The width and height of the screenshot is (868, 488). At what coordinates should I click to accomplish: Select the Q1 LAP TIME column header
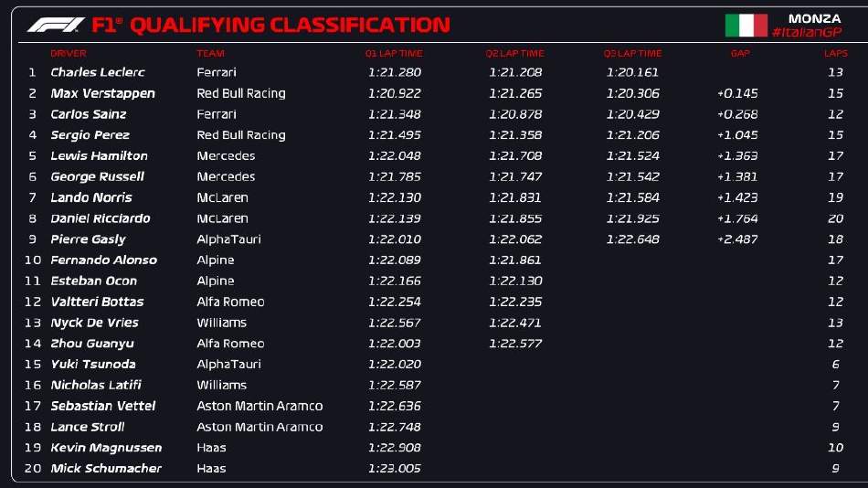(395, 54)
